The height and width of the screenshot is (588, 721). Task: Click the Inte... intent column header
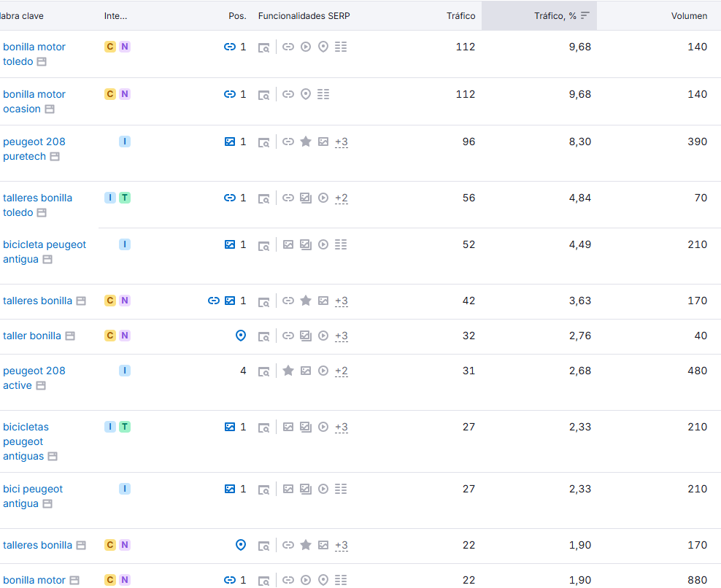pyautogui.click(x=115, y=16)
